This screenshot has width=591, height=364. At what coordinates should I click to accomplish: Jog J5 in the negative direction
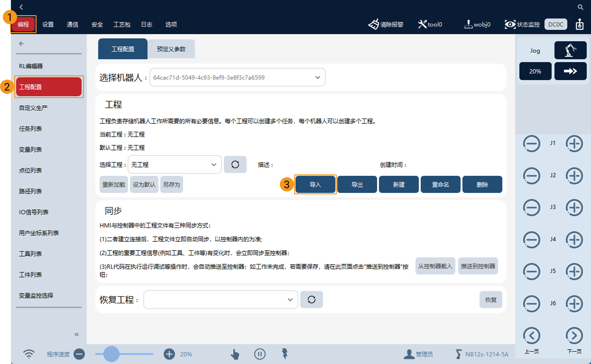[531, 272]
